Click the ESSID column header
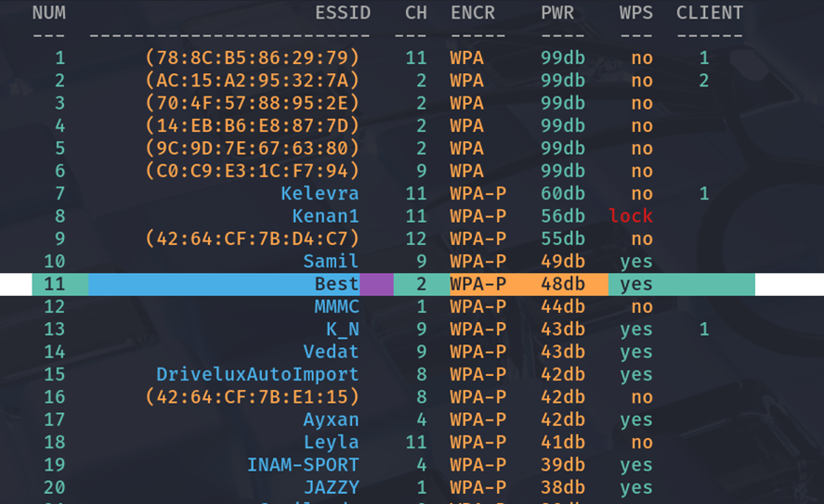The image size is (824, 504). 342,13
